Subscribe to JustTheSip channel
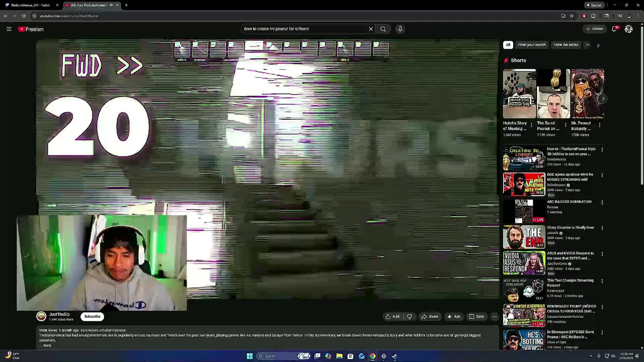The height and width of the screenshot is (362, 644). coord(92,316)
